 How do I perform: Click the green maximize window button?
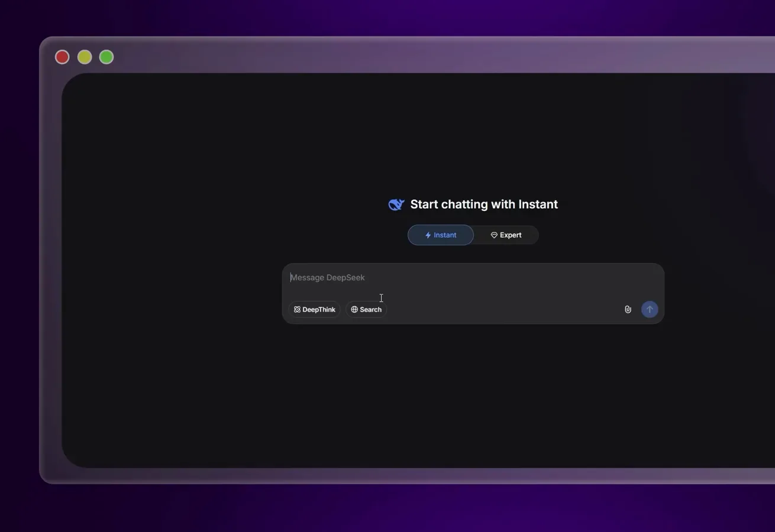(106, 57)
